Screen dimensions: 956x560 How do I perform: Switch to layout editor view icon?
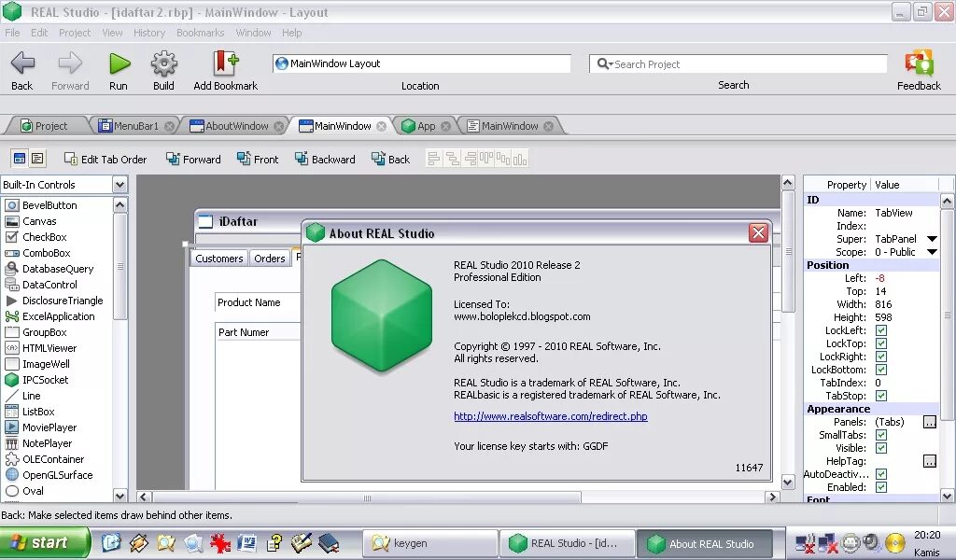click(20, 159)
